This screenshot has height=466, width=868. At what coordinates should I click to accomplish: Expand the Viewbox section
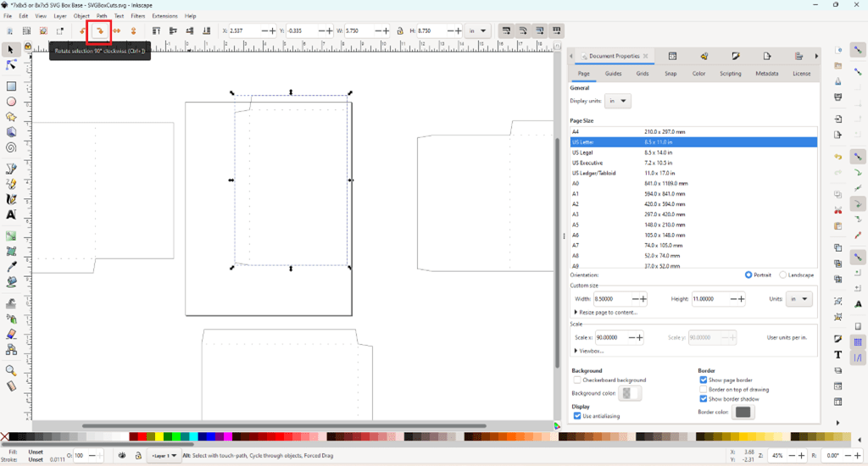click(590, 351)
